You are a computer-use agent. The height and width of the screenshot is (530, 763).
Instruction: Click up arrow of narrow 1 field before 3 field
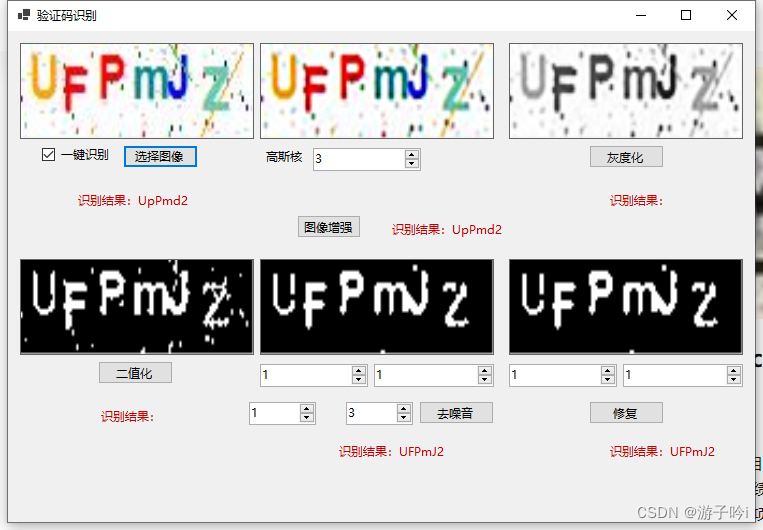(x=307, y=409)
